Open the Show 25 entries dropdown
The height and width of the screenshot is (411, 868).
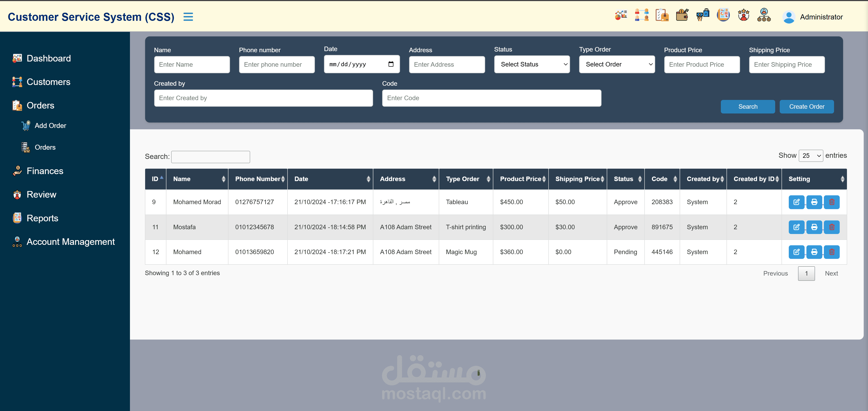click(810, 156)
